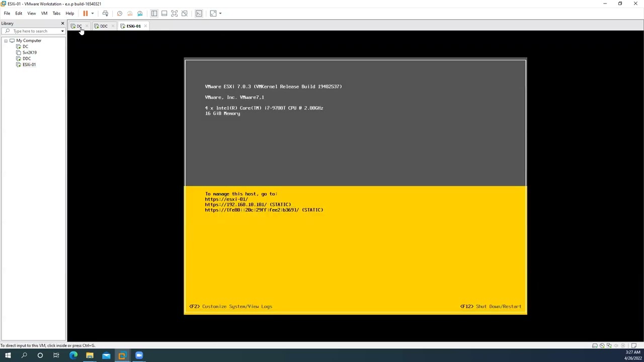Open the message log icon in status bar

point(634,345)
